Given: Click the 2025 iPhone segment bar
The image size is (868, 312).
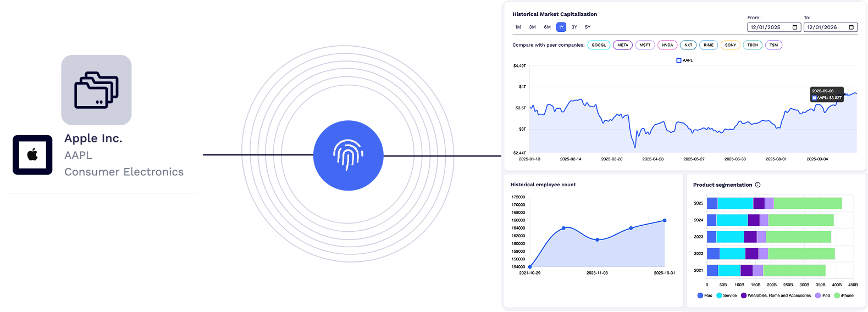Looking at the screenshot, I should click(x=808, y=203).
